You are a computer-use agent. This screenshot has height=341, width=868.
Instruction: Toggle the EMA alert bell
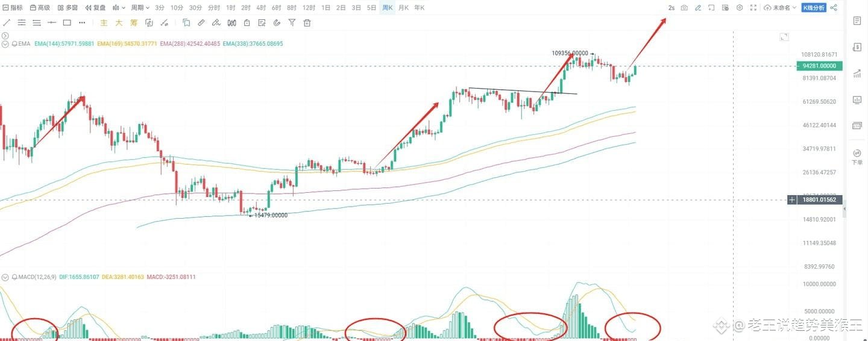pos(14,44)
